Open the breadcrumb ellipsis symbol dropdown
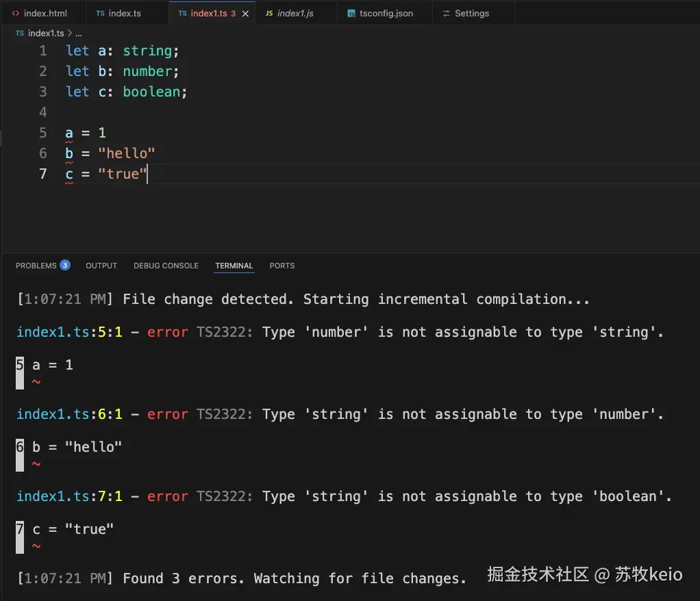700x601 pixels. click(x=78, y=33)
